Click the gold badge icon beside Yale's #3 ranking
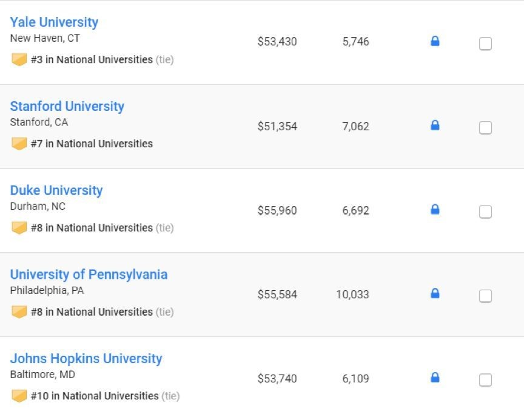The height and width of the screenshot is (420, 524). (x=19, y=60)
